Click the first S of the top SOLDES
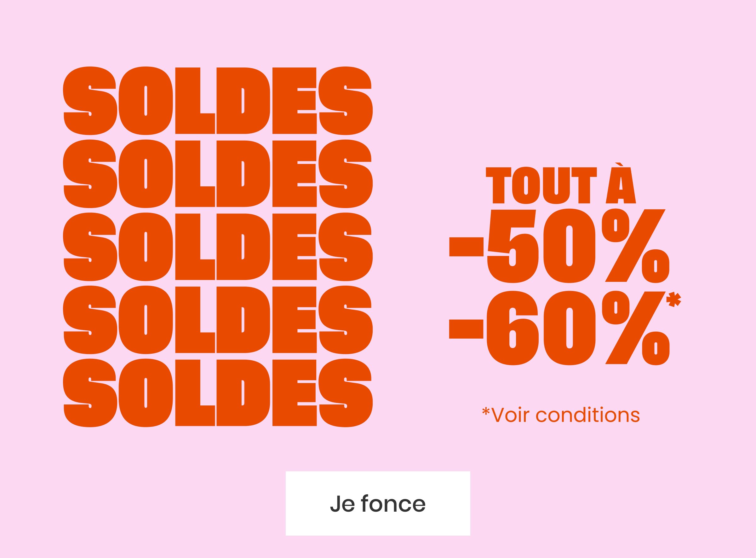 90,101
